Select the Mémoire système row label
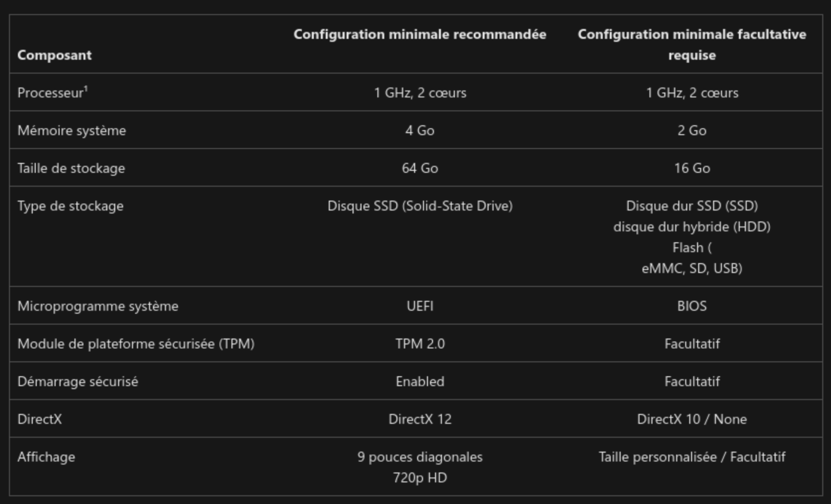The width and height of the screenshot is (831, 504). pyautogui.click(x=71, y=130)
